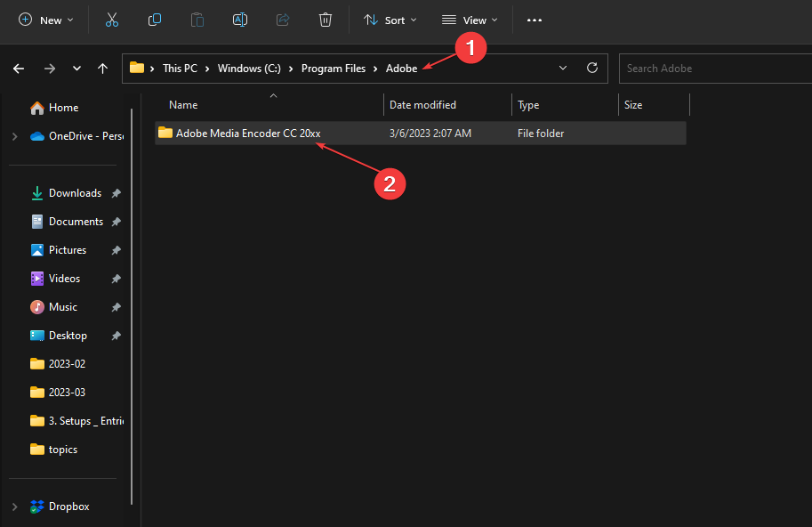Open the address bar dropdown arrow

pyautogui.click(x=563, y=68)
